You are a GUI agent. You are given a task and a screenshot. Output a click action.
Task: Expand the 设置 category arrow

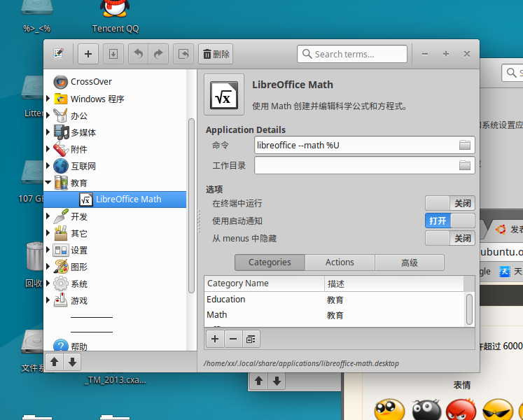click(x=48, y=249)
